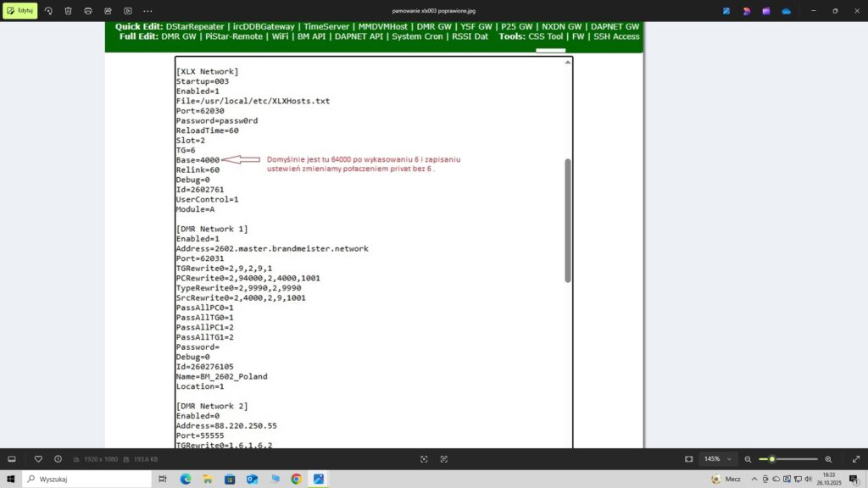Click the zoom out magnifier icon
Viewport: 868px width, 488px height.
click(748, 459)
